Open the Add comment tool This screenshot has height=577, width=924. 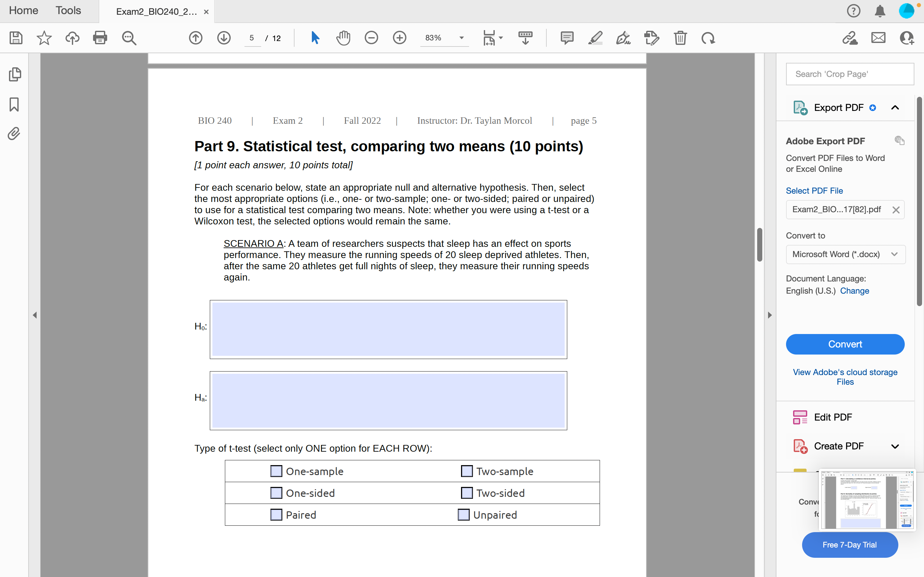pos(567,38)
